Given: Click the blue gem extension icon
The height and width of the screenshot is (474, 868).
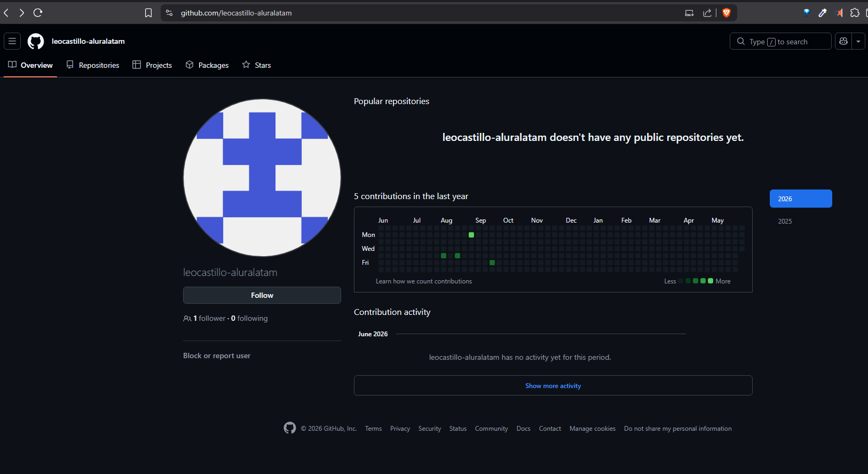Looking at the screenshot, I should point(807,12).
